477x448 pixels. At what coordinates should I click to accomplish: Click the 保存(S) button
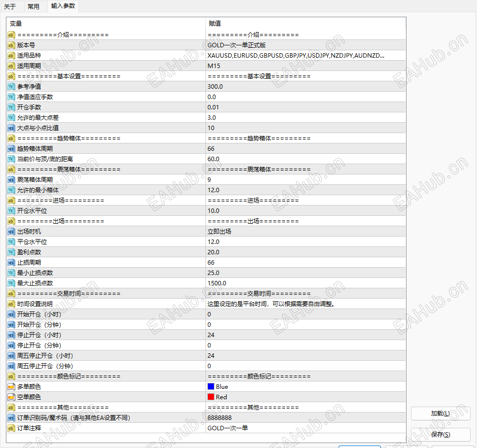coord(440,435)
